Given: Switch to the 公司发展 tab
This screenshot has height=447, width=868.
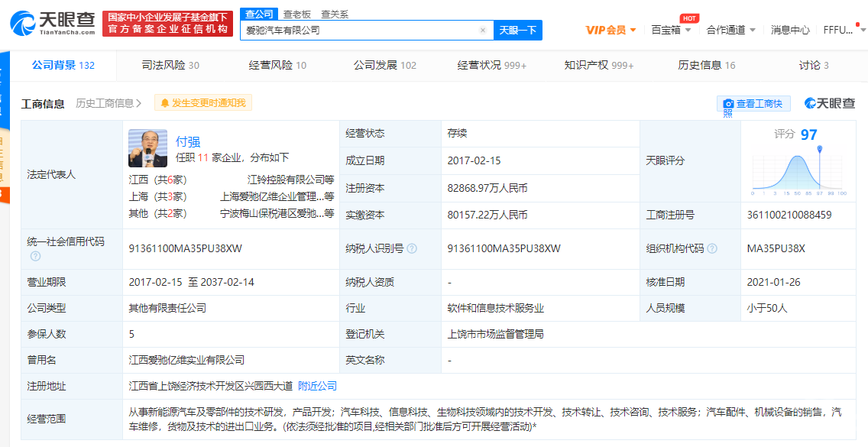Looking at the screenshot, I should pyautogui.click(x=385, y=66).
